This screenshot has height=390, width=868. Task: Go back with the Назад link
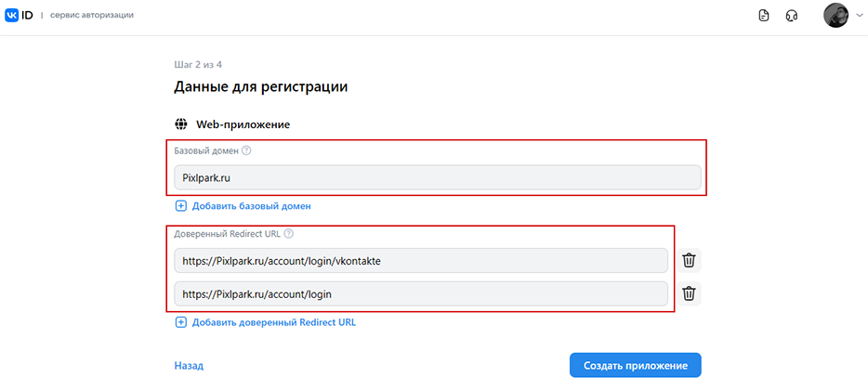pyautogui.click(x=189, y=366)
